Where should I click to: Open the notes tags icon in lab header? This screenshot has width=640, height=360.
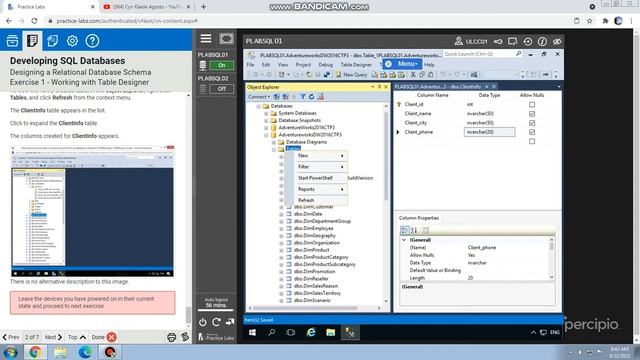(53, 41)
